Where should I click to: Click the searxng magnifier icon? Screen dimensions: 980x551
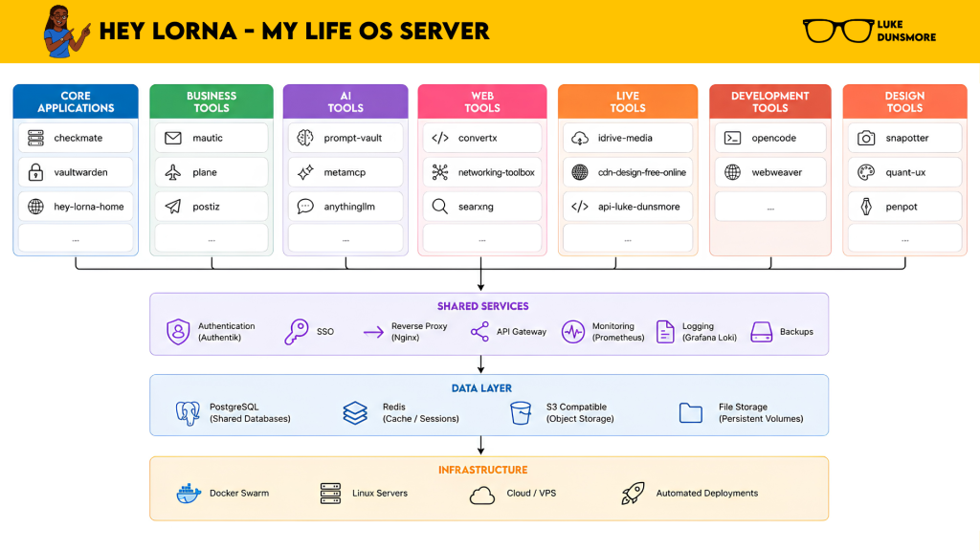[440, 207]
